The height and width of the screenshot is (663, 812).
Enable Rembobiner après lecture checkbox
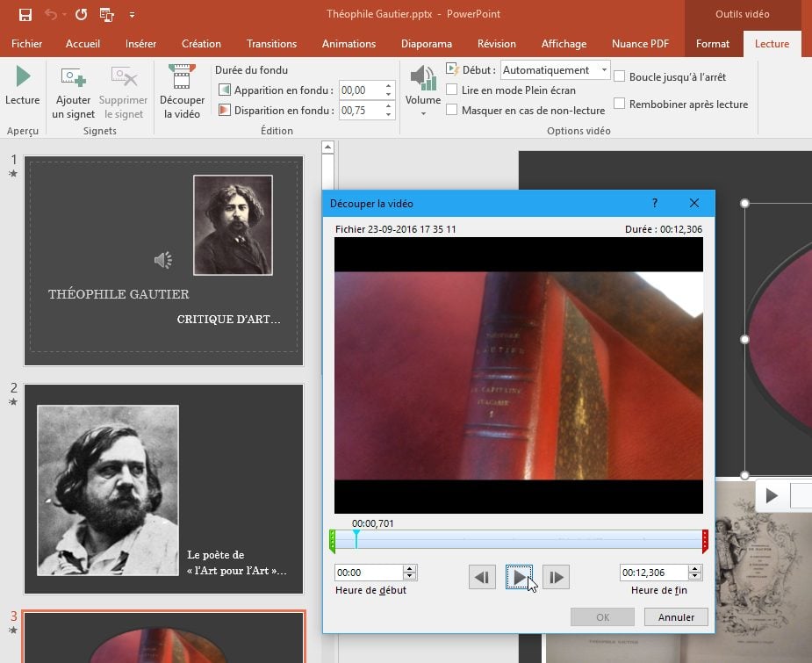pos(619,104)
